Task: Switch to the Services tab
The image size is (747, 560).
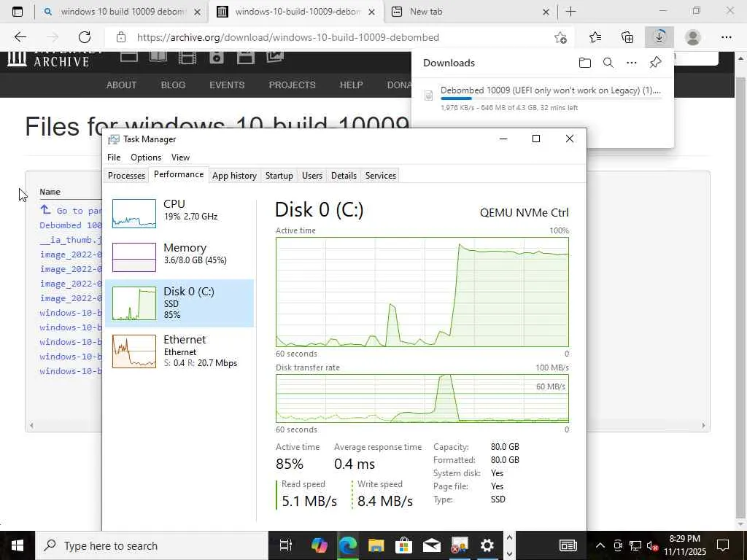Action: coord(381,176)
